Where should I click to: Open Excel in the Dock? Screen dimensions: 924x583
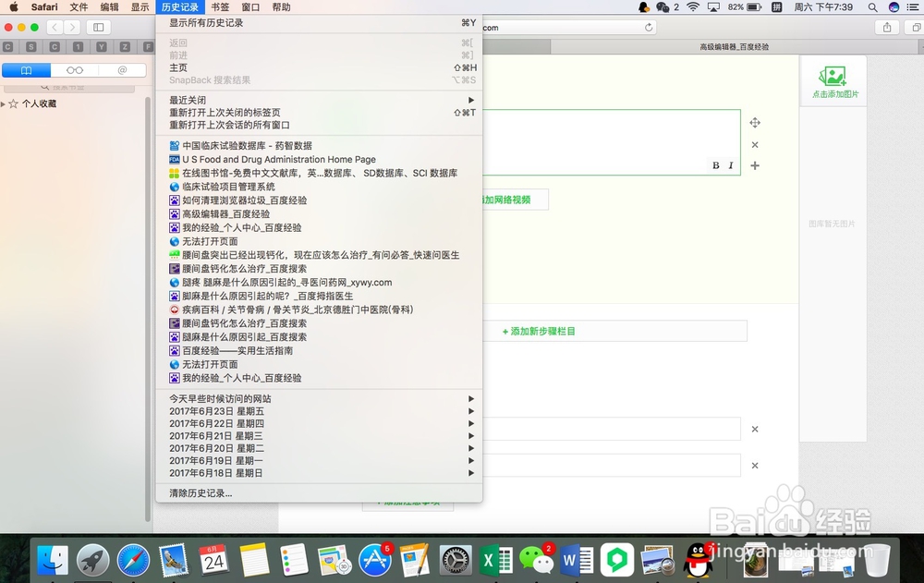coord(495,560)
